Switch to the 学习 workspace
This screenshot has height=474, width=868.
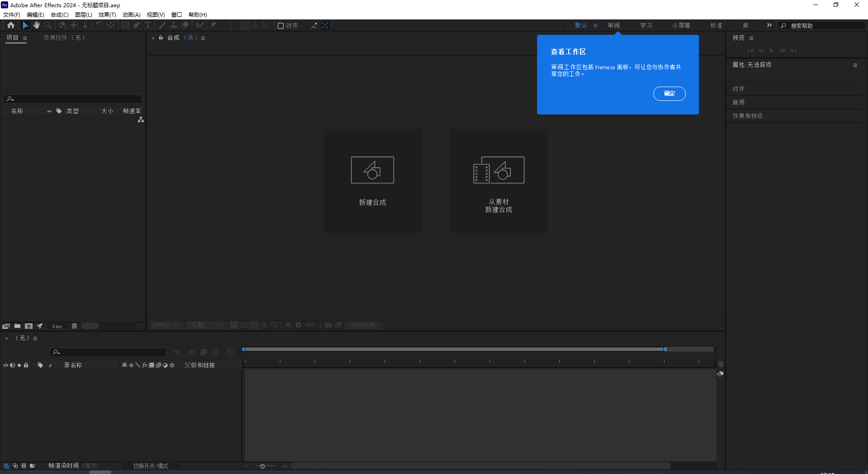646,25
